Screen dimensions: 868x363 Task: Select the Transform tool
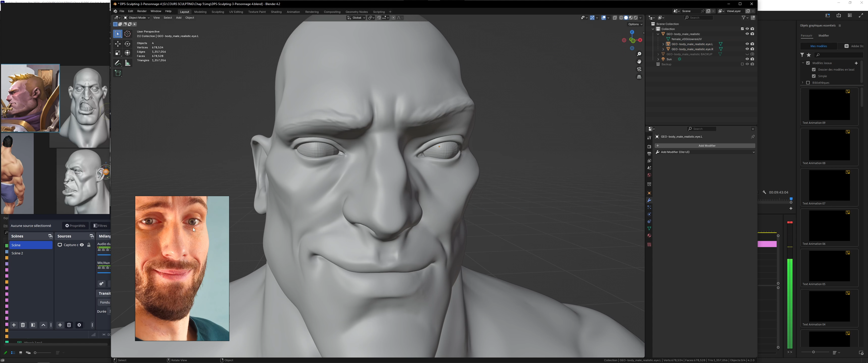tap(127, 53)
